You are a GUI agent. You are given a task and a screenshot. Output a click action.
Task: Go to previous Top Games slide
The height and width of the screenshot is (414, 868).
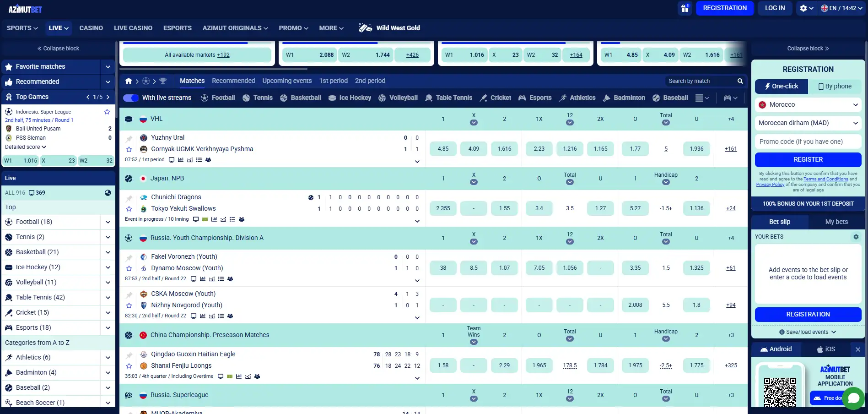(88, 97)
